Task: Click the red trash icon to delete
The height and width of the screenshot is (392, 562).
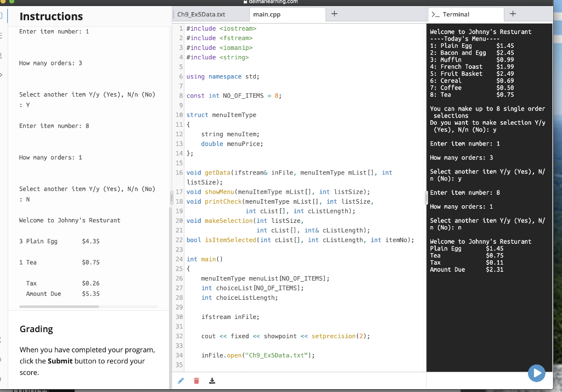Action: pos(196,380)
